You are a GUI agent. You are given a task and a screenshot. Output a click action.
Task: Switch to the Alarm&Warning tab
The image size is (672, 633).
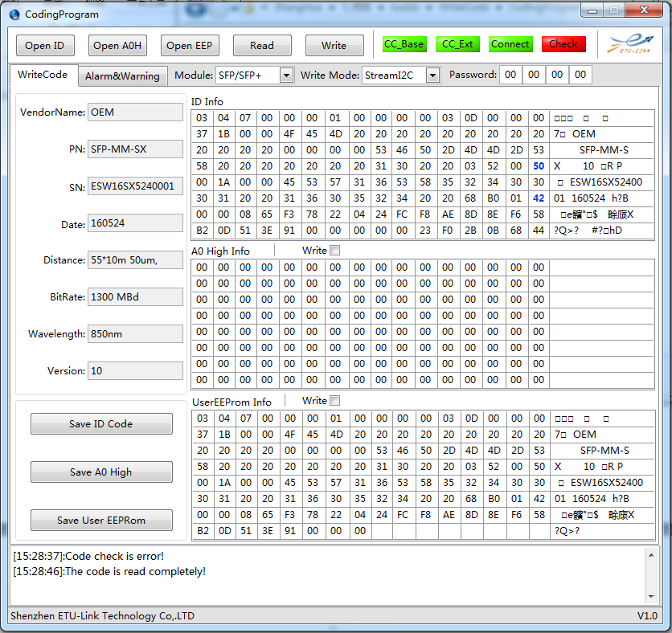122,76
